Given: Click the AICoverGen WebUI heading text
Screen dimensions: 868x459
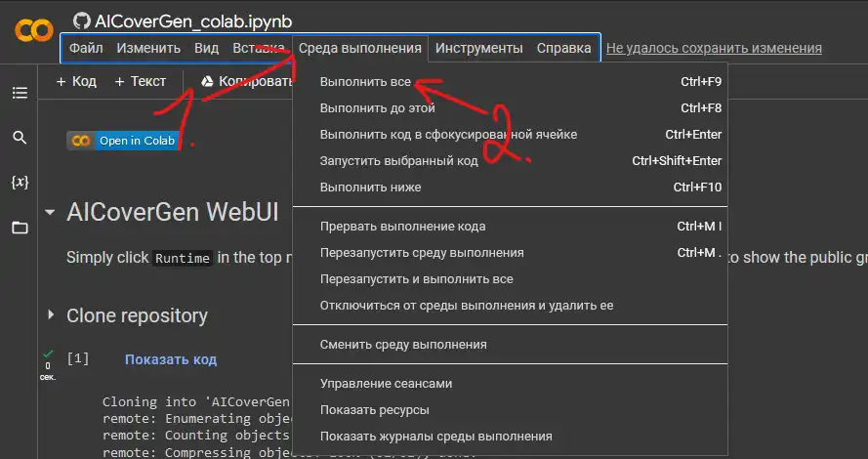Looking at the screenshot, I should coord(173,212).
